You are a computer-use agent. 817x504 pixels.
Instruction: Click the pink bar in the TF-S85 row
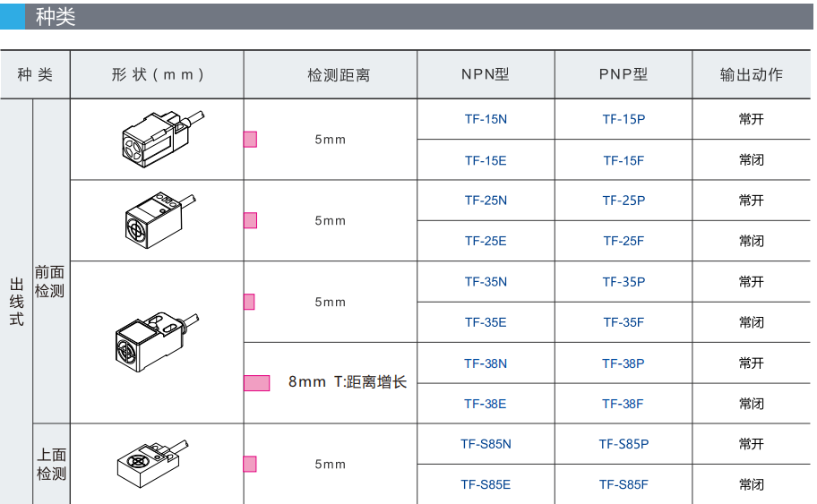point(251,464)
